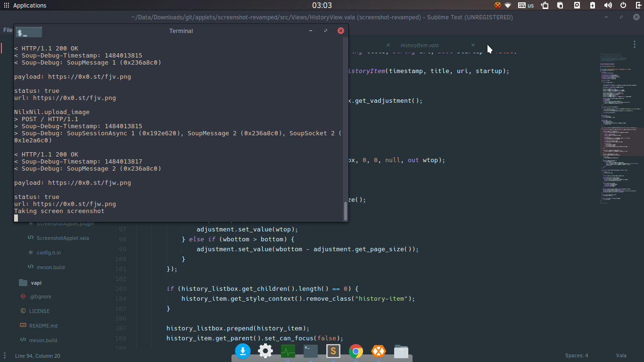Click the Terminal window's title icon

pos(29,32)
